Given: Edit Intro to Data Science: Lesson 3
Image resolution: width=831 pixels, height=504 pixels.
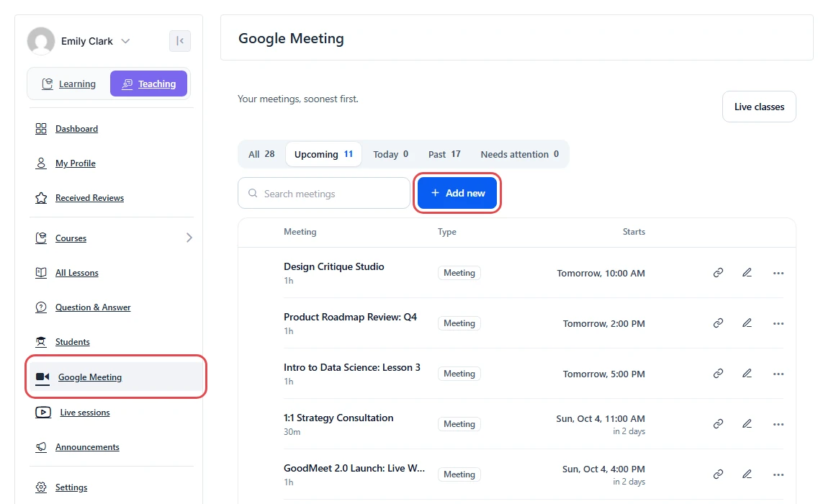Looking at the screenshot, I should click(747, 374).
